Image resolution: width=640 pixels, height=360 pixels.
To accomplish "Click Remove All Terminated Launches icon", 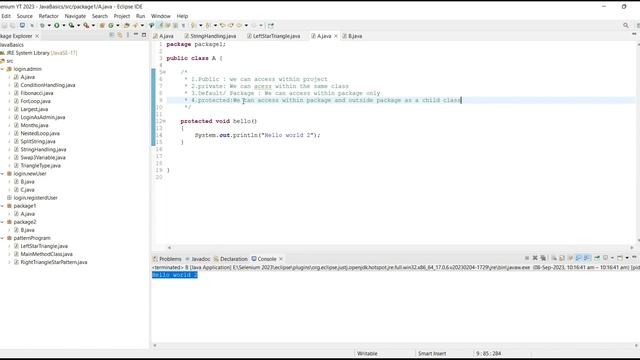I will pyautogui.click(x=543, y=258).
